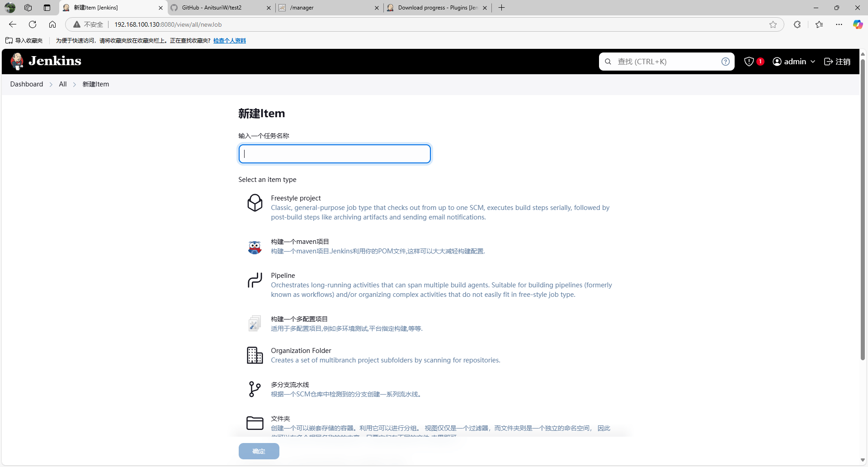
Task: Click the search help question mark icon
Action: [725, 62]
